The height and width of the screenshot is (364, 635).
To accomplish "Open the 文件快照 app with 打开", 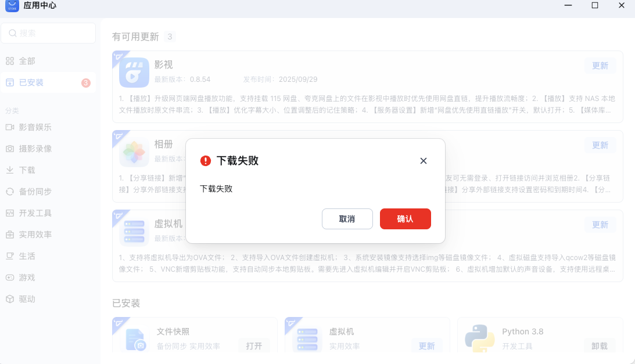I will coord(254,346).
